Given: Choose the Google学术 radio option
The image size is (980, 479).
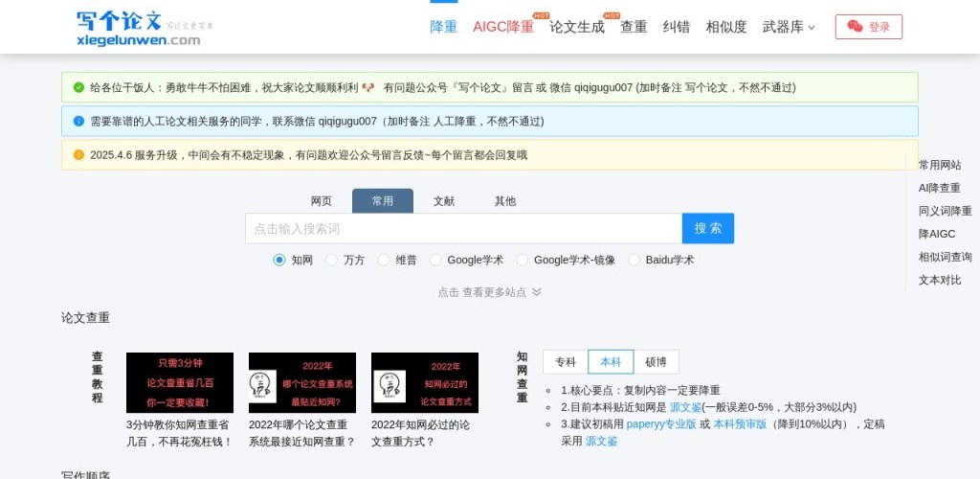Looking at the screenshot, I should [x=436, y=260].
